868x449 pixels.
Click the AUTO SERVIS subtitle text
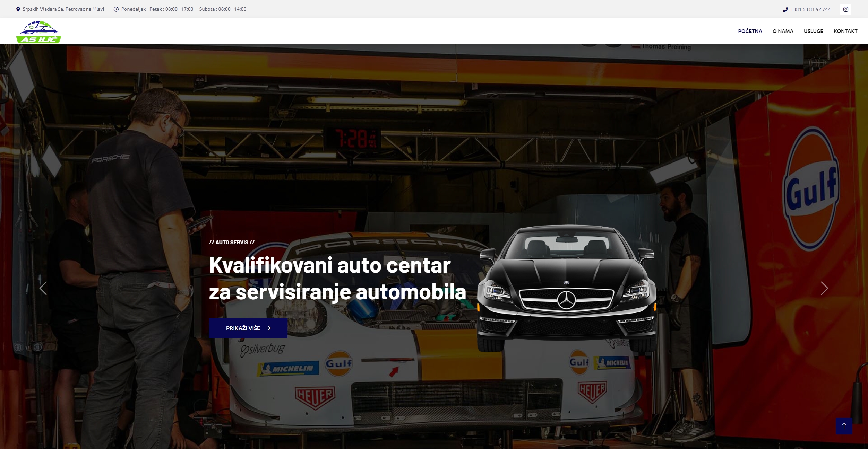pyautogui.click(x=232, y=242)
